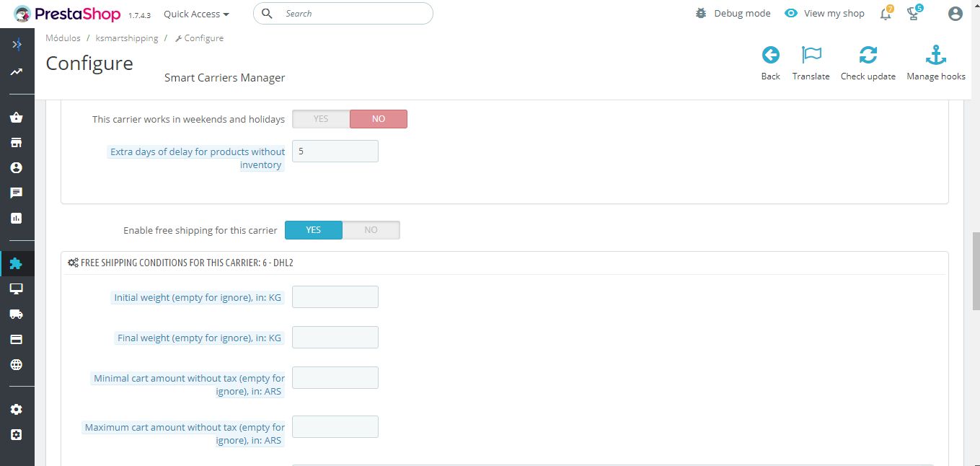Click the Debug mode indicator
Viewport: 980px width, 466px height.
(733, 14)
